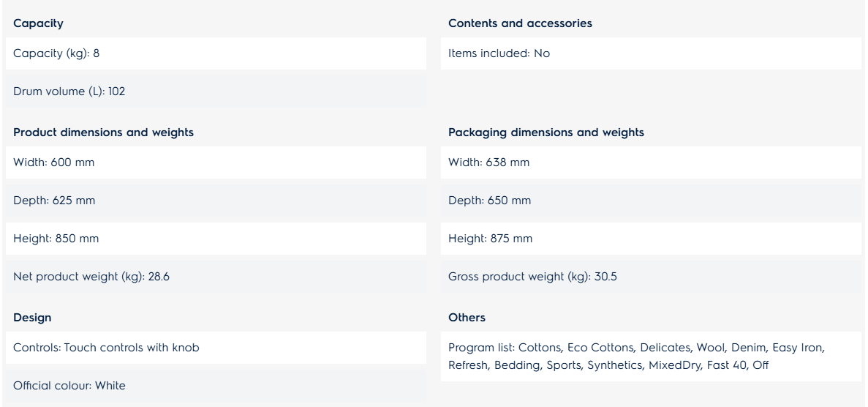Select the Height: 850 mm row

[x=216, y=239]
